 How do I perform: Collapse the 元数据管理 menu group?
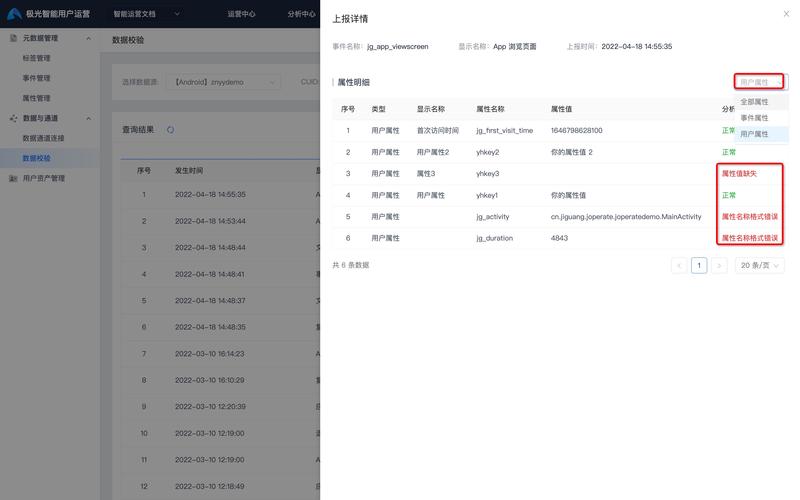click(89, 38)
